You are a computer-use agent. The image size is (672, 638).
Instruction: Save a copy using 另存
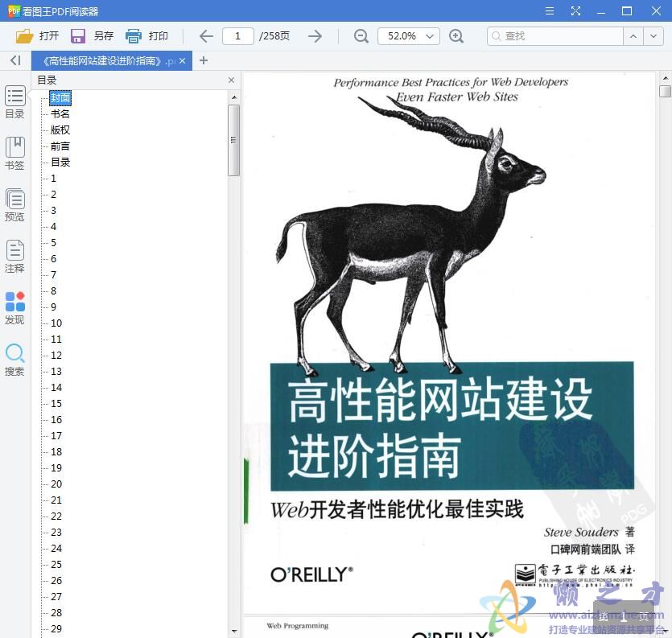point(92,36)
